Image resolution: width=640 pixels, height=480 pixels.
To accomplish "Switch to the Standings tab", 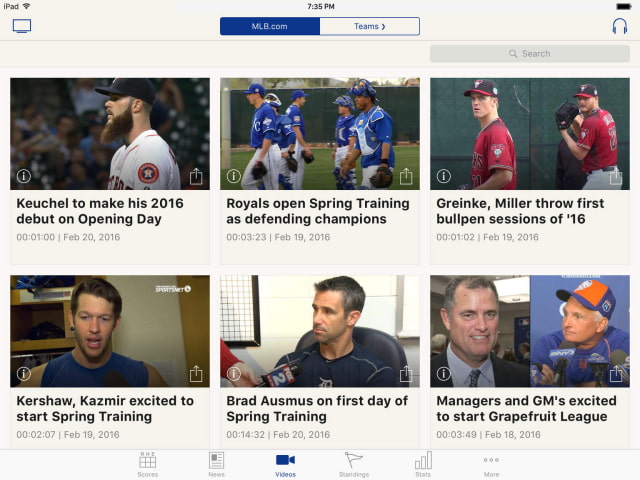I will point(354,465).
